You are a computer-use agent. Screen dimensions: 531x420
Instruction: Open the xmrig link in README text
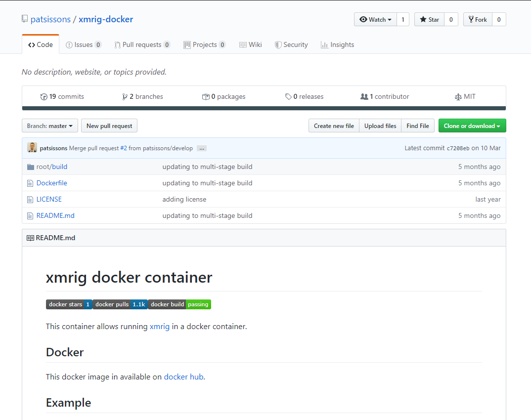(160, 327)
